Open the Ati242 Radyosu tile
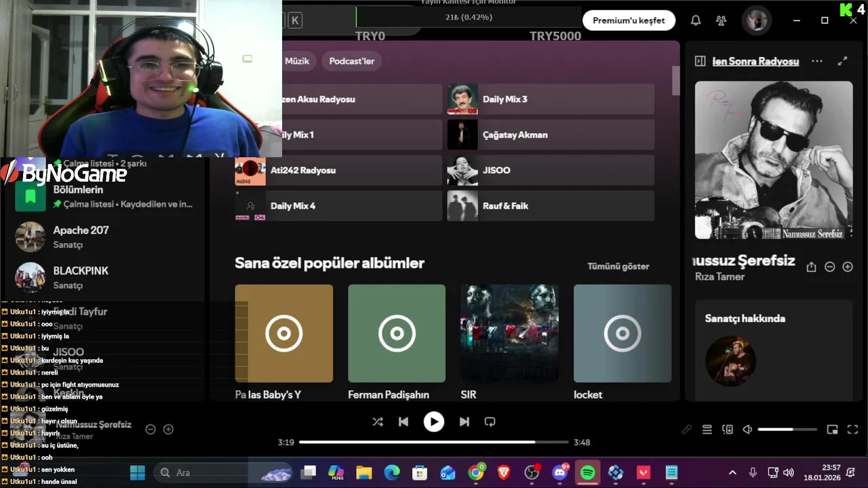Screen dimensions: 868x488 338,170
